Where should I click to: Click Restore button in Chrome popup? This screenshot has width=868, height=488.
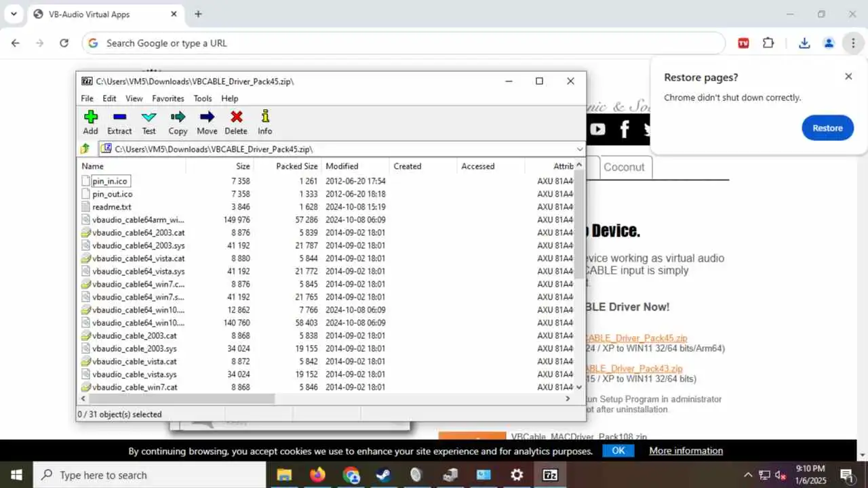tap(827, 128)
